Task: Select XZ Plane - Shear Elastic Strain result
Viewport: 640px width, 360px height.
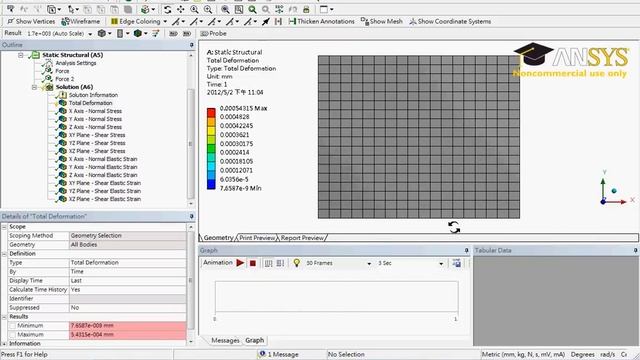Action: pos(104,199)
